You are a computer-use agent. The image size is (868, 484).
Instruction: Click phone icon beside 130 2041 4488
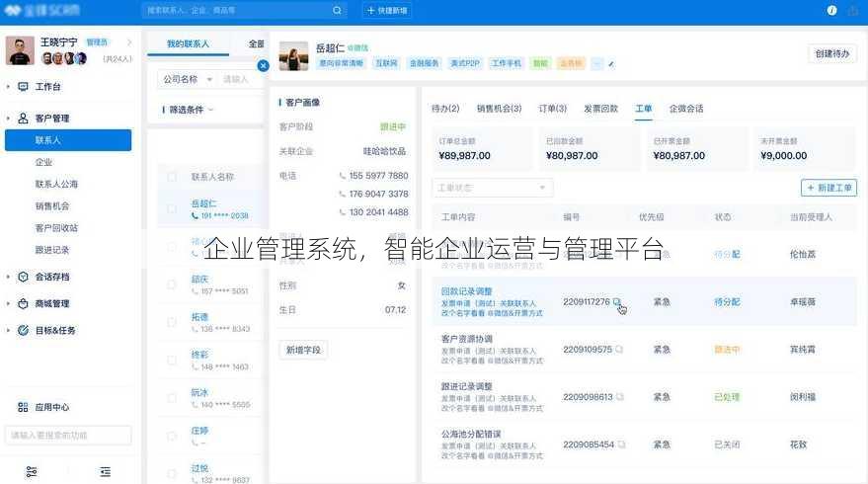(x=342, y=212)
